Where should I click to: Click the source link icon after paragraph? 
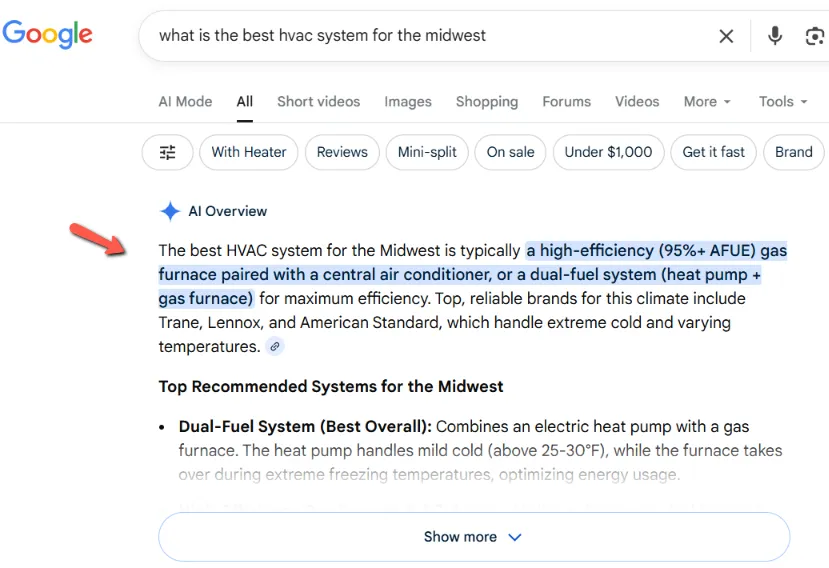click(x=275, y=347)
